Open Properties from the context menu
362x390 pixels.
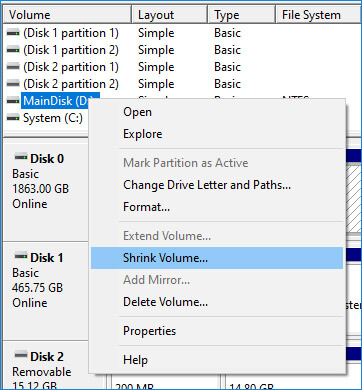(217, 331)
